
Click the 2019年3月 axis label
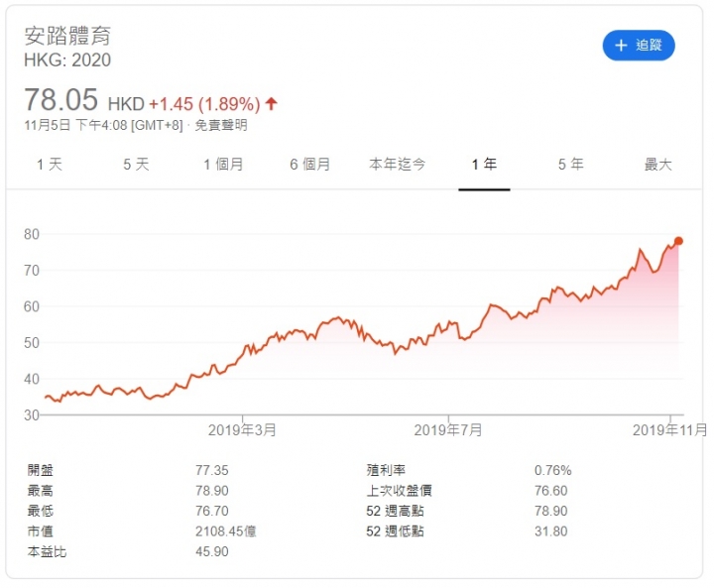point(242,430)
